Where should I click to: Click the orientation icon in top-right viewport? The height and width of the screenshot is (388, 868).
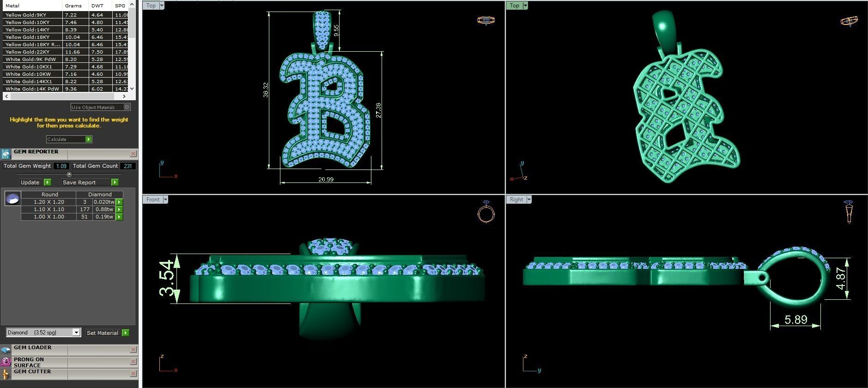[x=849, y=21]
